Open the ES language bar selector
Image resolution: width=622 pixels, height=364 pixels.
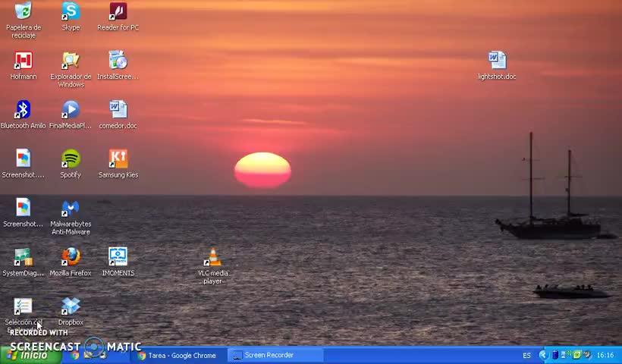(x=526, y=355)
